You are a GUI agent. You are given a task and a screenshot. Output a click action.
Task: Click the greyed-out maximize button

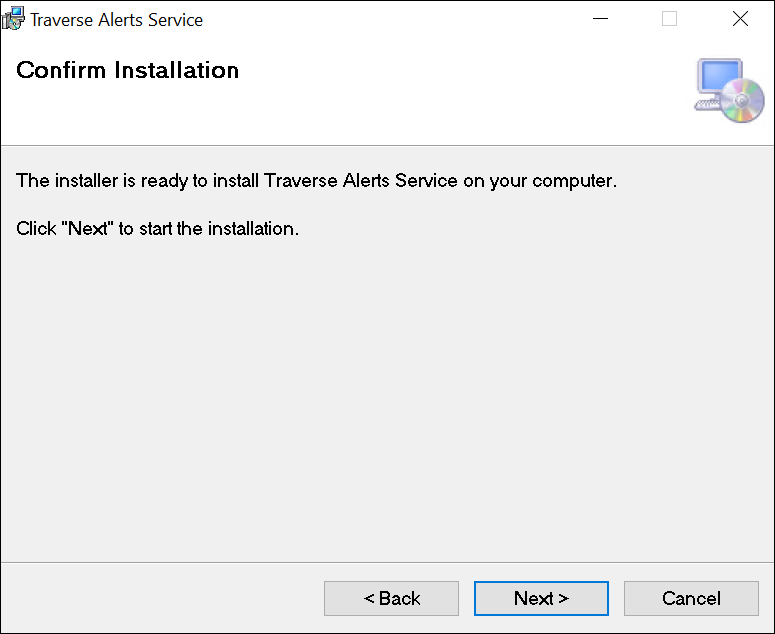tap(669, 19)
